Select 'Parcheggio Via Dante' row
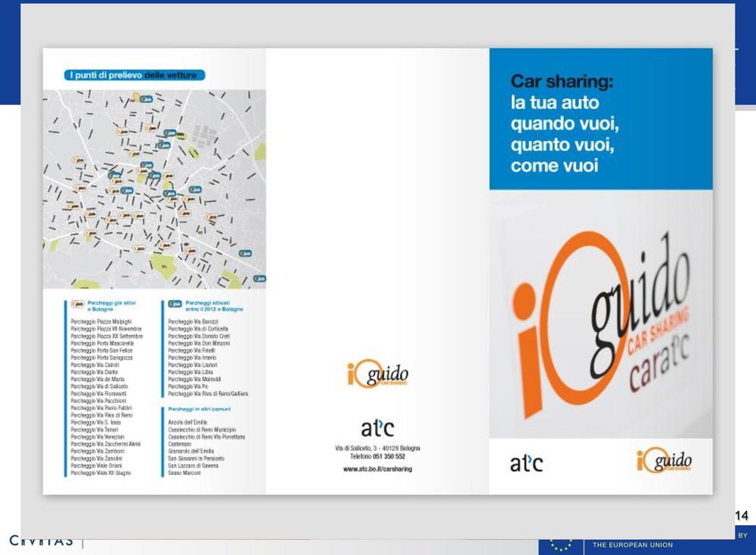Image resolution: width=756 pixels, height=555 pixels. 94,372
